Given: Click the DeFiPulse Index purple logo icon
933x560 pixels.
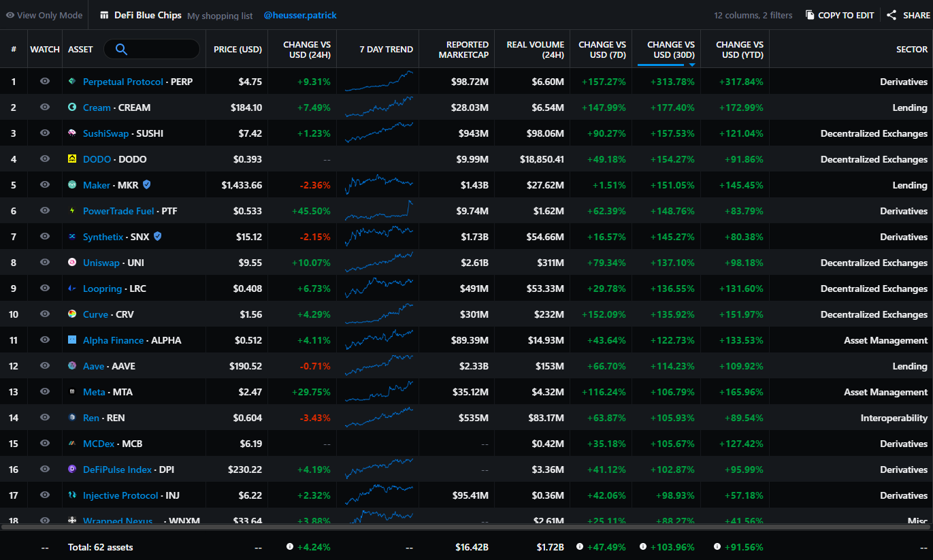Looking at the screenshot, I should 72,470.
